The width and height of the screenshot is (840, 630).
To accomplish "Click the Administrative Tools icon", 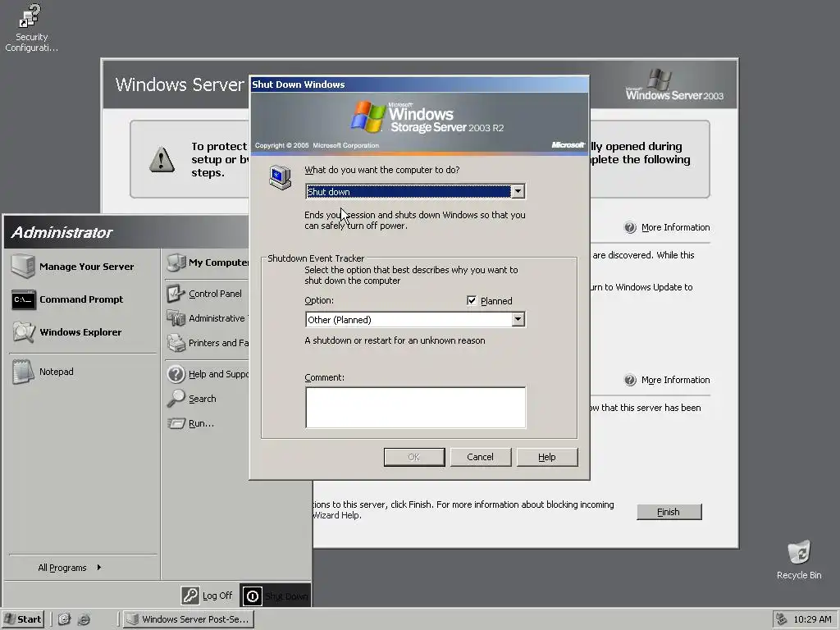I will point(176,318).
